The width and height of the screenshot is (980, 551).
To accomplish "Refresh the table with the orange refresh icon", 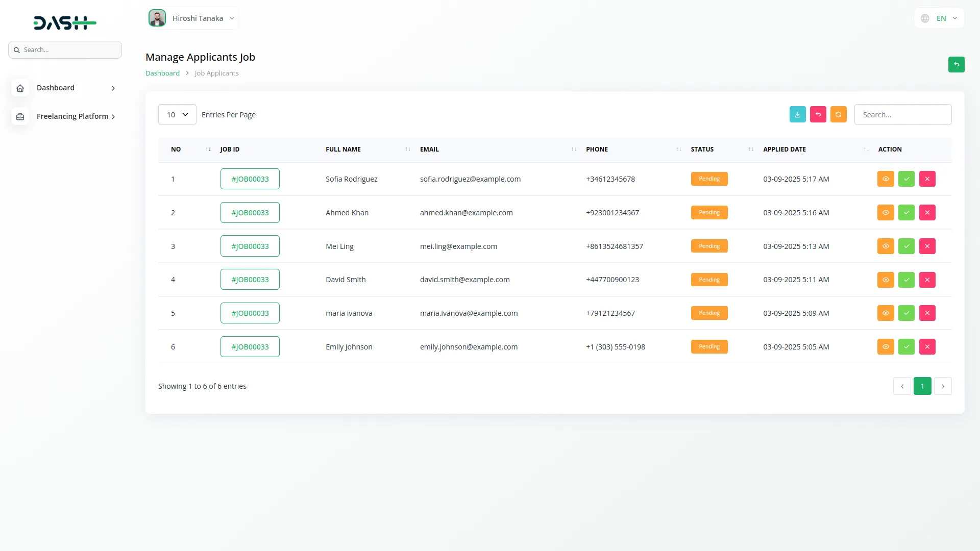I will tap(839, 114).
